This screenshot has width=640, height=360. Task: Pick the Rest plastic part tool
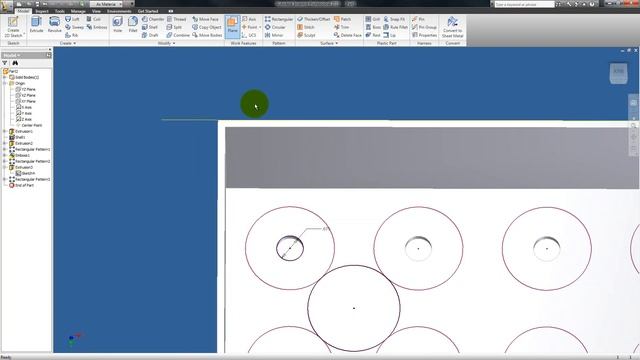point(373,35)
